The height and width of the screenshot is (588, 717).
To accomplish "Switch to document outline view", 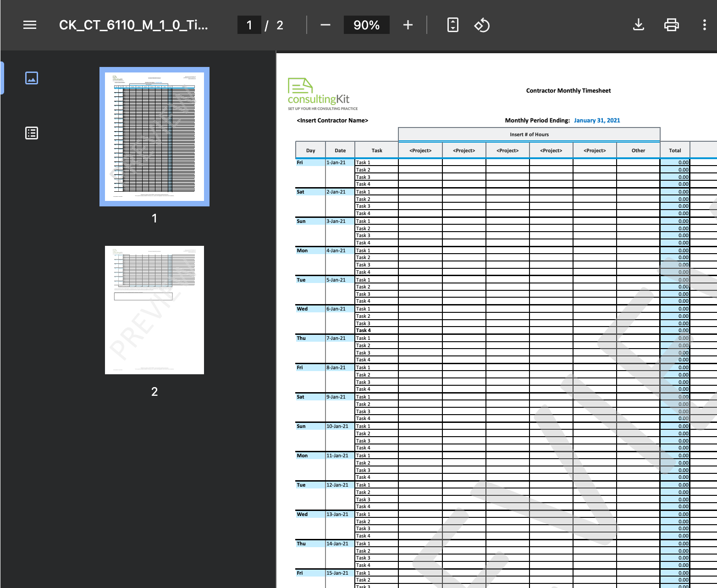I will coord(32,133).
